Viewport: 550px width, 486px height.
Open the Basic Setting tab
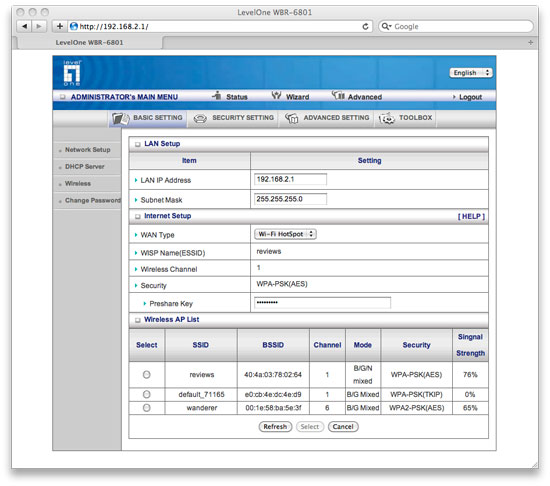coord(148,118)
